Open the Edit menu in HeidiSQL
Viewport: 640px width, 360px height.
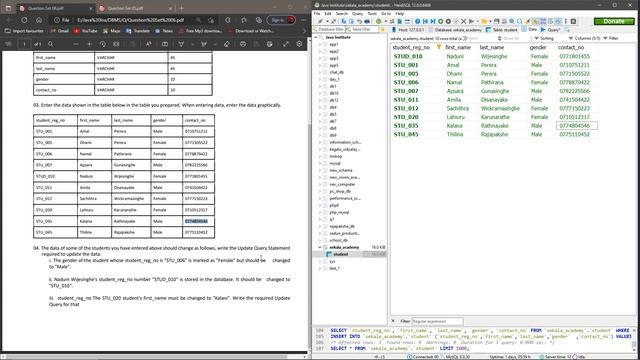point(328,13)
